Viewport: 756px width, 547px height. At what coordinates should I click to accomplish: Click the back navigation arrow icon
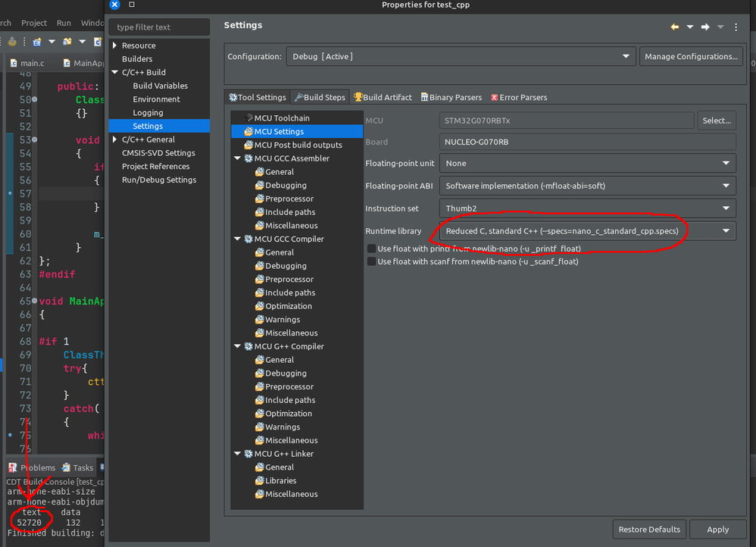coord(675,27)
